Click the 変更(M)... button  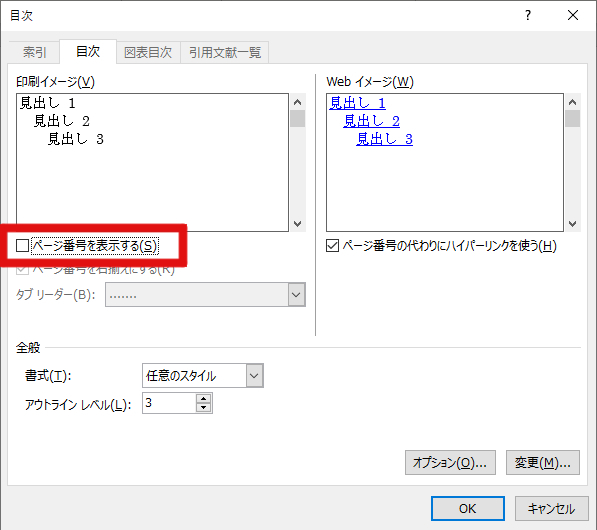[543, 463]
